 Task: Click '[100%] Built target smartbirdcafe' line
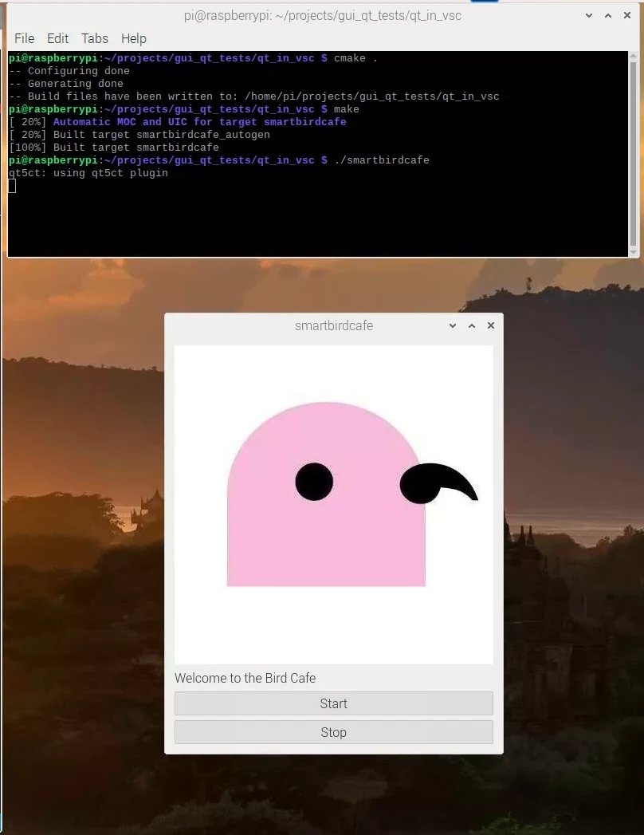114,148
